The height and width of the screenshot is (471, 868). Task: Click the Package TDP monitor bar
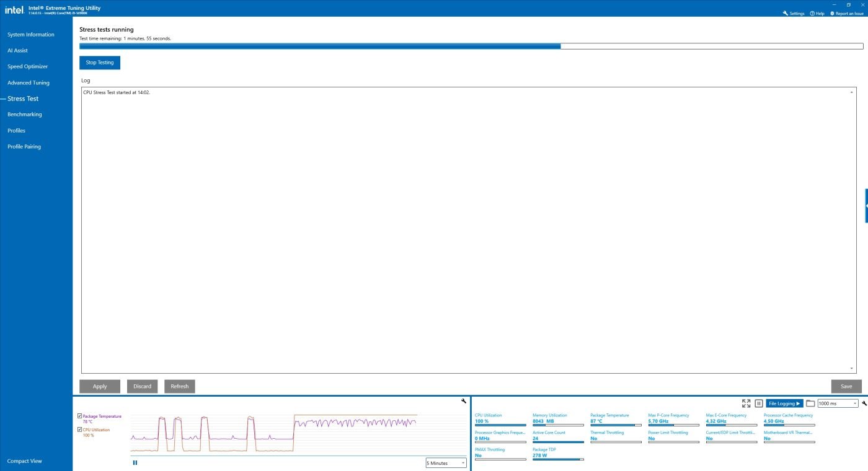click(558, 459)
